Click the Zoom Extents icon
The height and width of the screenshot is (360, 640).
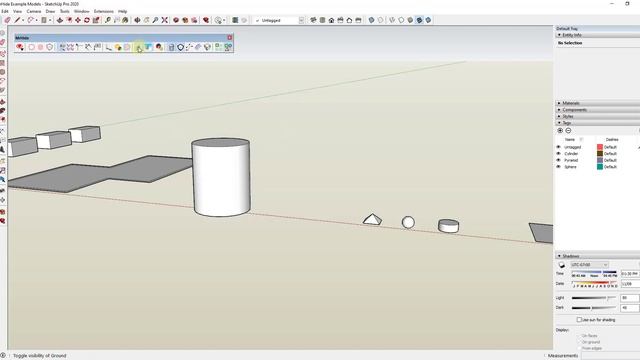(x=164, y=20)
